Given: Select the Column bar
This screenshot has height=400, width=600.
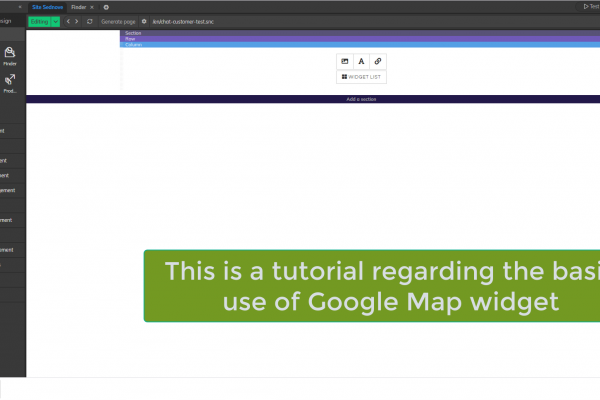Looking at the screenshot, I should pyautogui.click(x=360, y=44).
